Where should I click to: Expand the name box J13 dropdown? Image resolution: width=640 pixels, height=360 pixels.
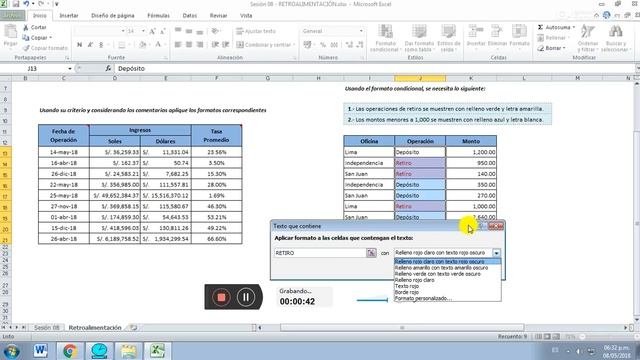[70, 69]
